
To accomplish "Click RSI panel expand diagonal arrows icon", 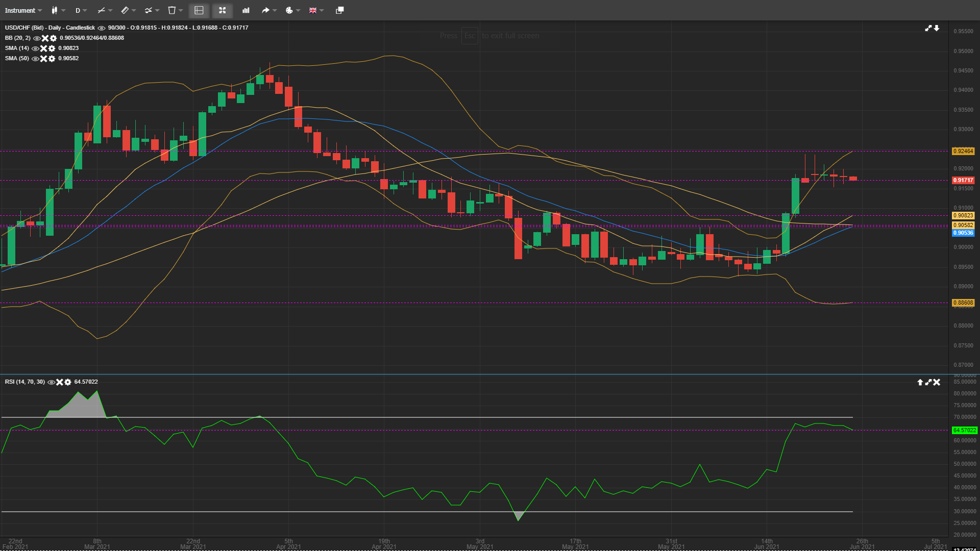I will pos(928,382).
